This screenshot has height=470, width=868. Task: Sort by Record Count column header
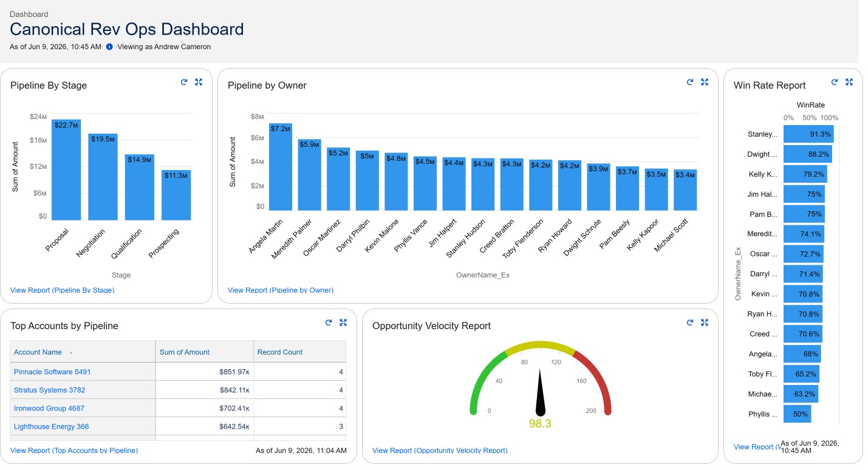pos(280,352)
